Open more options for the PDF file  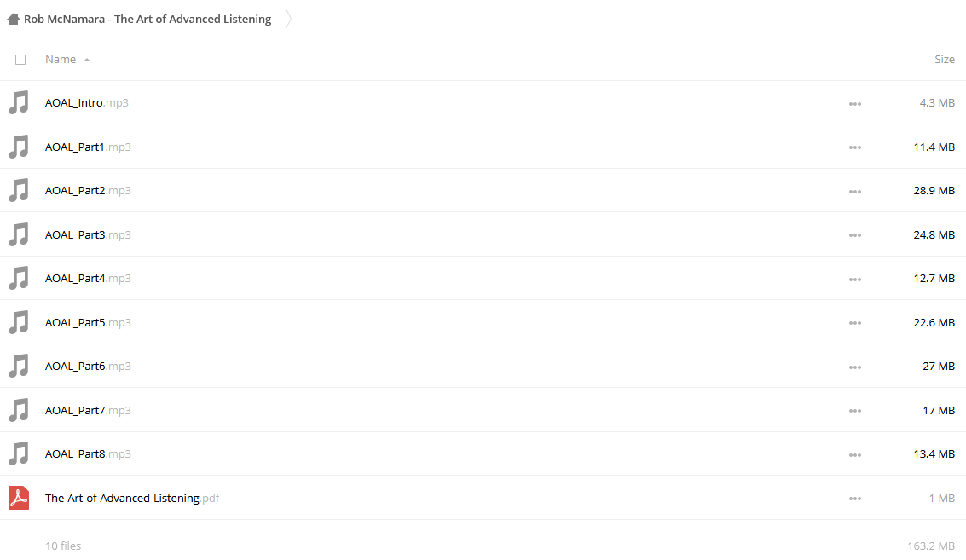click(x=854, y=499)
